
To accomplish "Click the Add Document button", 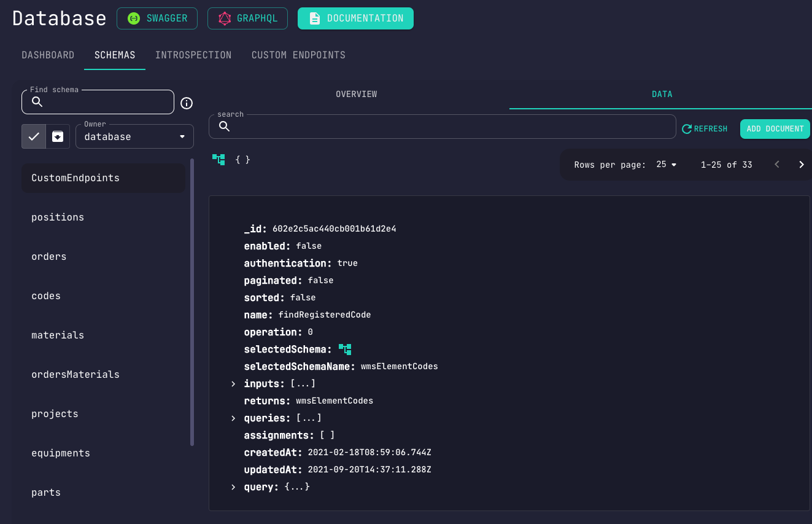I will point(775,129).
